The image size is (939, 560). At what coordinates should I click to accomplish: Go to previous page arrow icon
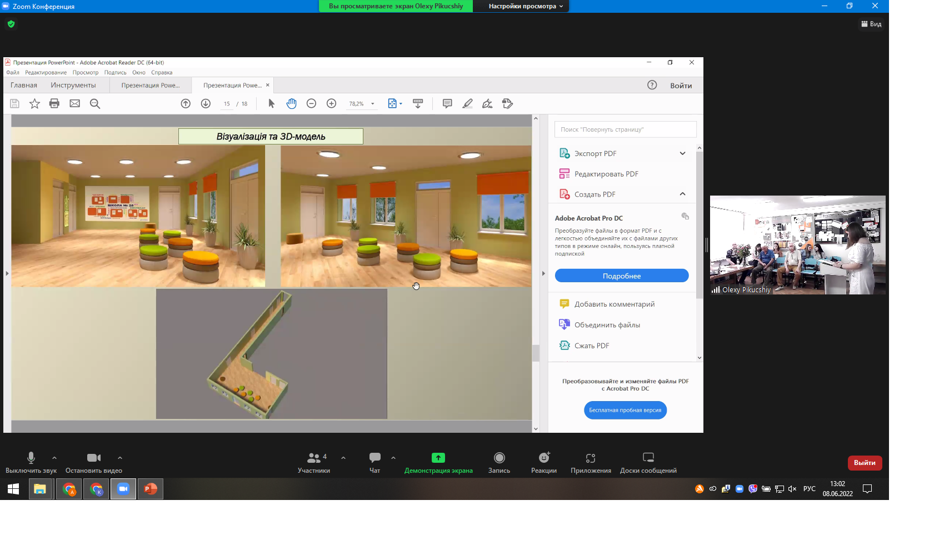(186, 103)
